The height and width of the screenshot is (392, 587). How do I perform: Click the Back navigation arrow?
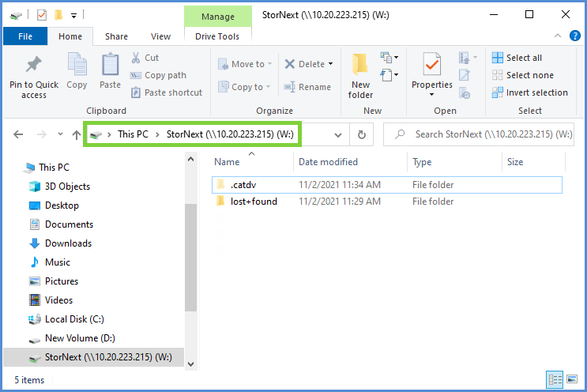pyautogui.click(x=18, y=134)
